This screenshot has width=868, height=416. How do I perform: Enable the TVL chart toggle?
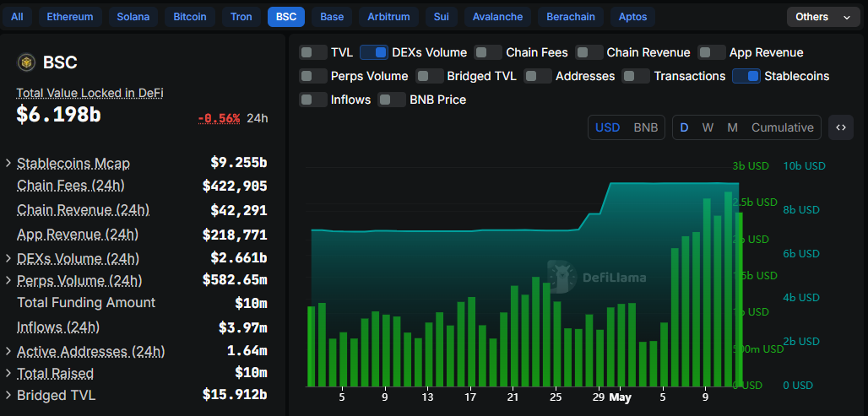tap(313, 52)
